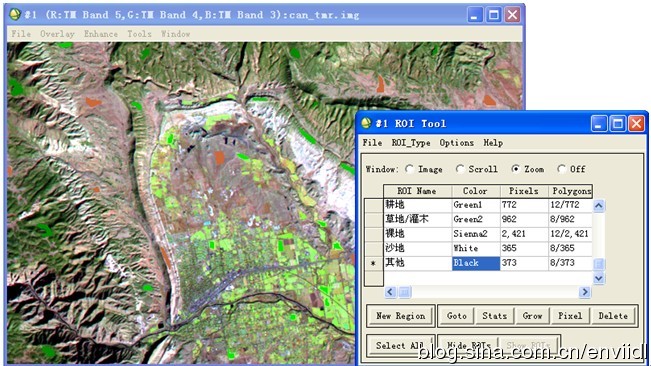651x366 pixels.
Task: Click Delete button
Action: pos(613,316)
